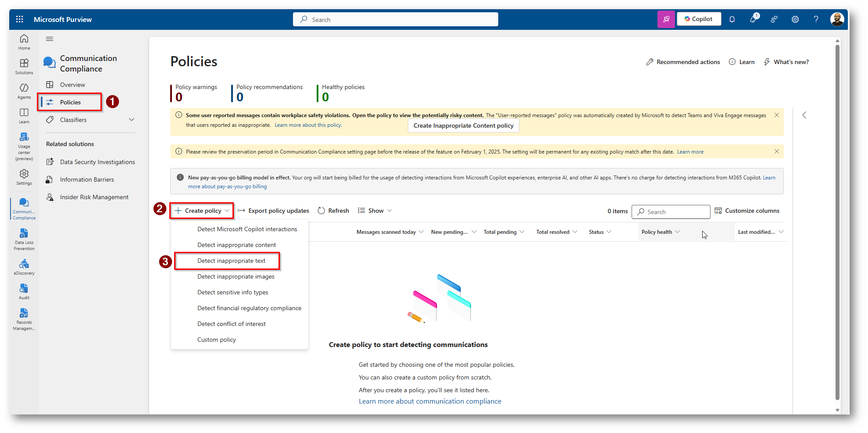
Task: Open Messages scanned today column menu
Action: (x=421, y=232)
